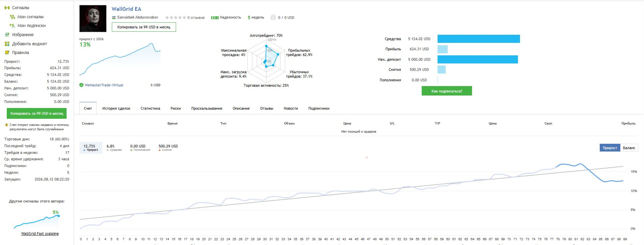Image resolution: width=644 pixels, height=245 pixels.
Task: Click the Добавить виджет icon
Action: pyautogui.click(x=7, y=44)
